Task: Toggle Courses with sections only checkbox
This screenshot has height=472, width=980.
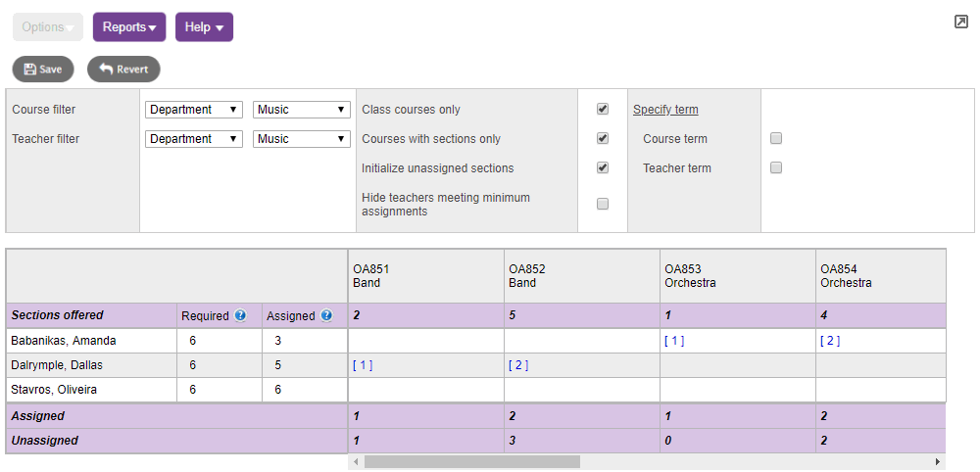Action: pyautogui.click(x=603, y=139)
